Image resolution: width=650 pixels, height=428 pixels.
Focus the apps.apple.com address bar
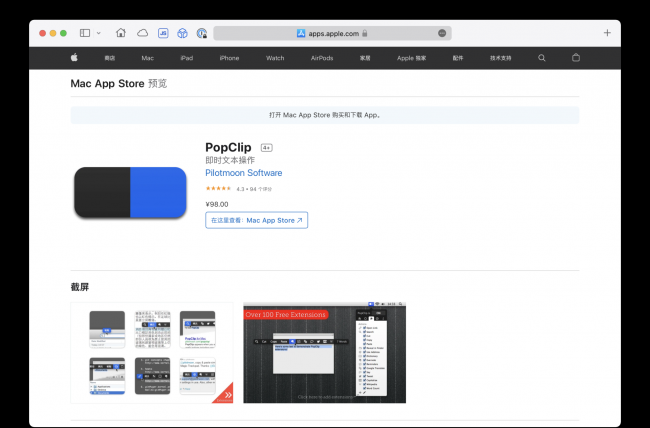pyautogui.click(x=332, y=33)
